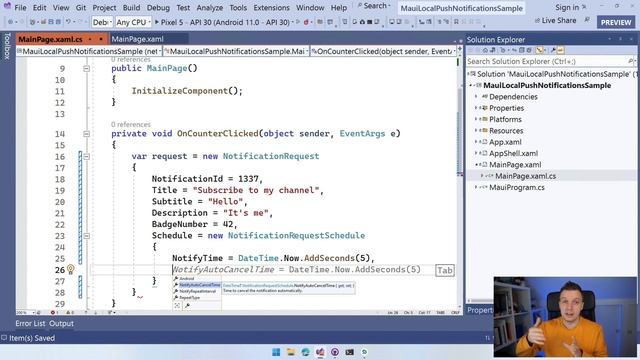Image resolution: width=640 pixels, height=360 pixels.
Task: Click CRLF line ending indicator
Action: point(455,313)
